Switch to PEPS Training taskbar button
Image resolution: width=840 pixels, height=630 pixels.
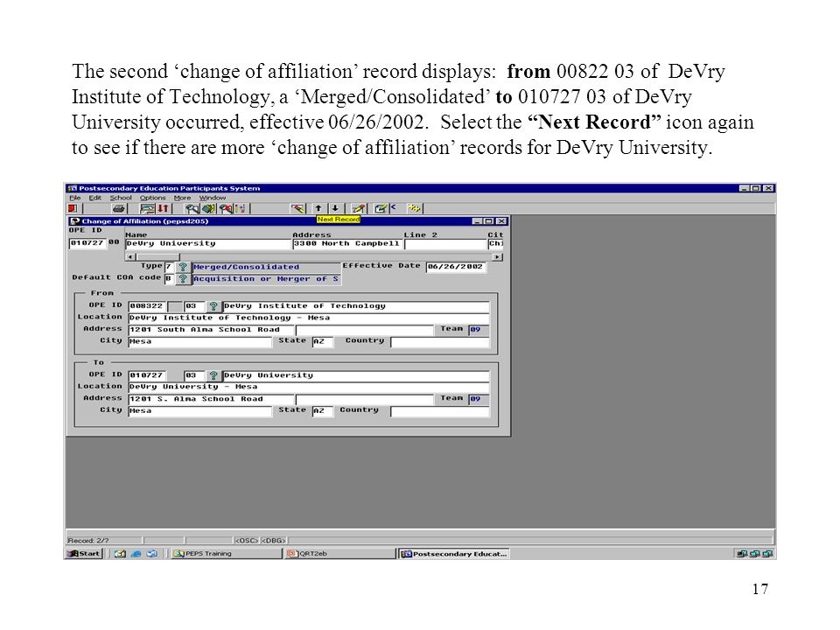[x=226, y=553]
